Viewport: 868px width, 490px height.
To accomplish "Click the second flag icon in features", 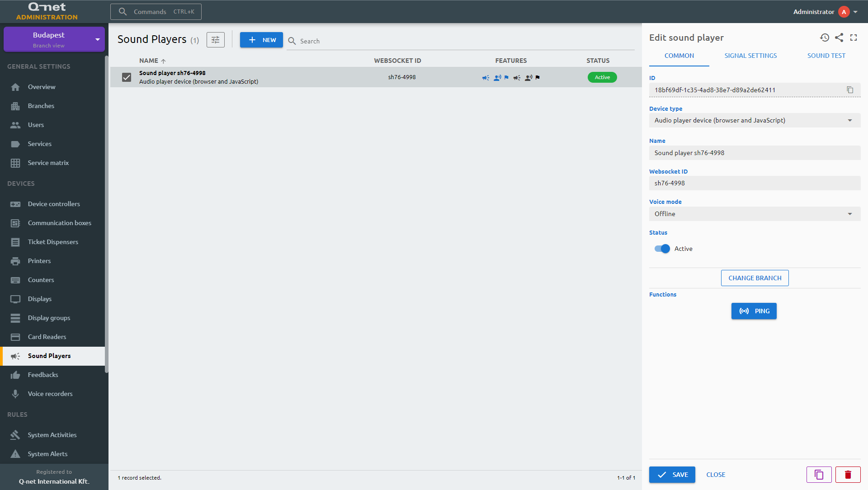I will (x=537, y=77).
